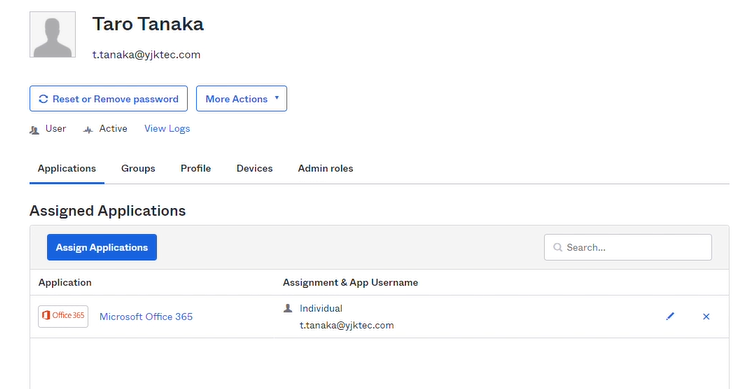Remove Office 365 assignment with X icon
Viewport: 754px width, 389px height.
point(706,316)
